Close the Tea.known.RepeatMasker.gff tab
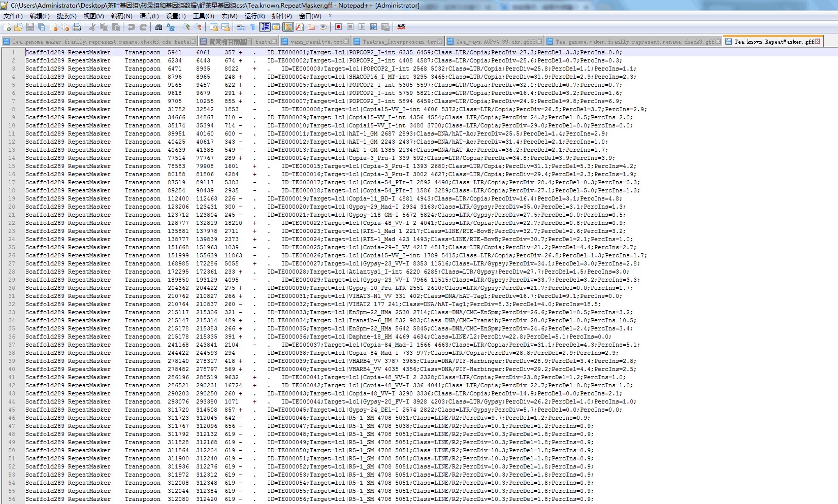This screenshot has width=838, height=504. click(817, 42)
